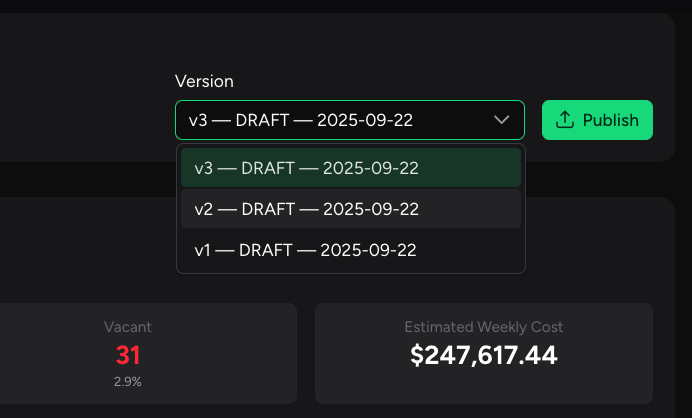Click the highlighted v3 entry's date
This screenshot has width=692, height=418.
point(370,168)
